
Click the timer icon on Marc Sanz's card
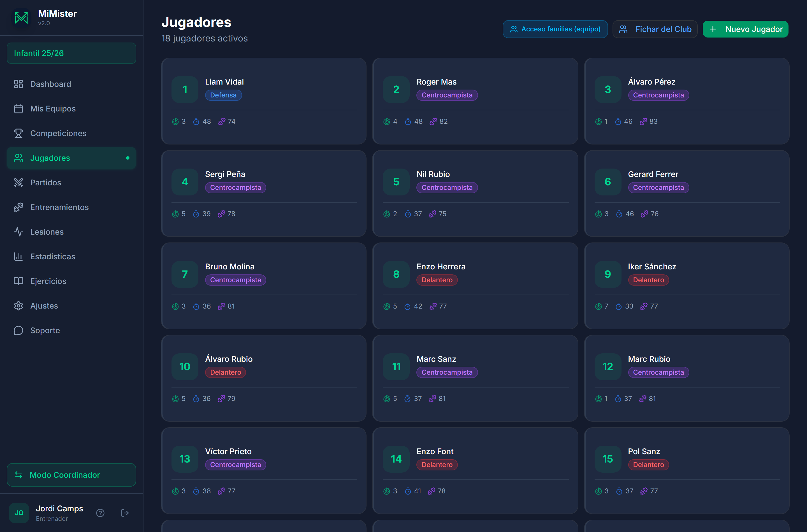point(407,399)
